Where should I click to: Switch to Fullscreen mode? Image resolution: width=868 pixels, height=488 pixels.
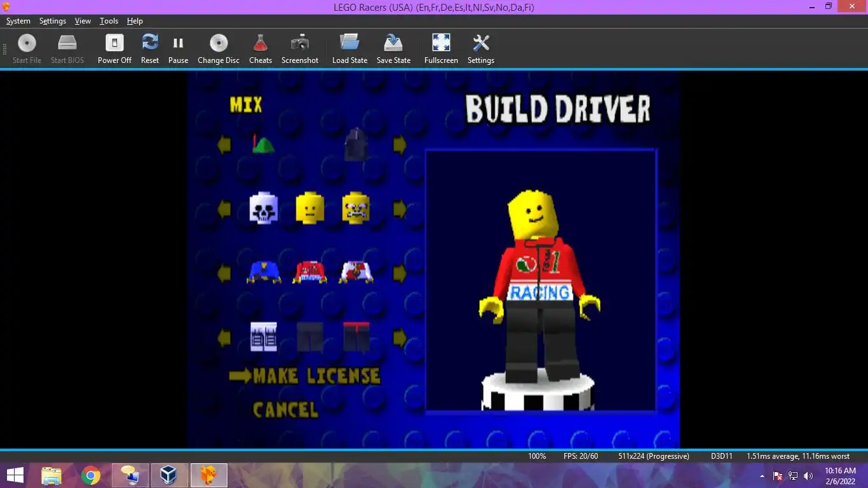[x=441, y=49]
